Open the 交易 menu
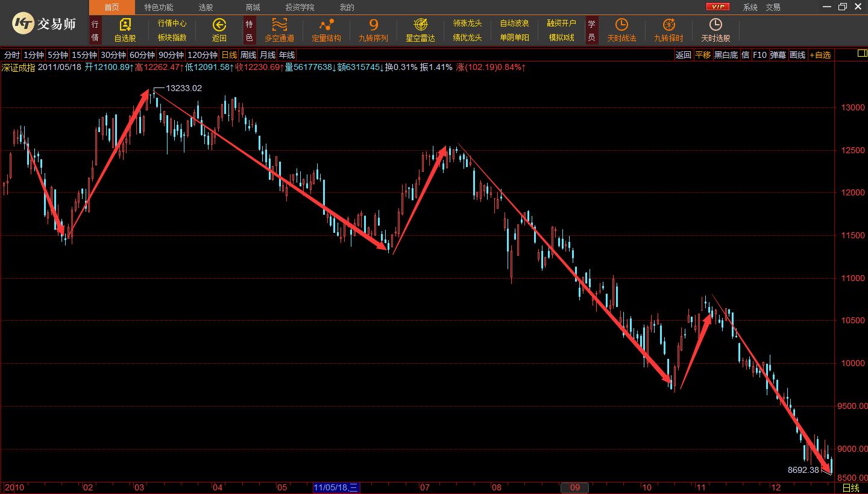868x494 pixels. pyautogui.click(x=773, y=7)
